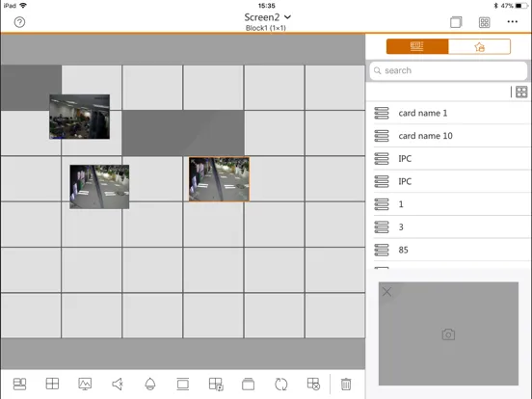Open the grid layout icon in header
Screen dimensions: 532x399
click(x=484, y=22)
